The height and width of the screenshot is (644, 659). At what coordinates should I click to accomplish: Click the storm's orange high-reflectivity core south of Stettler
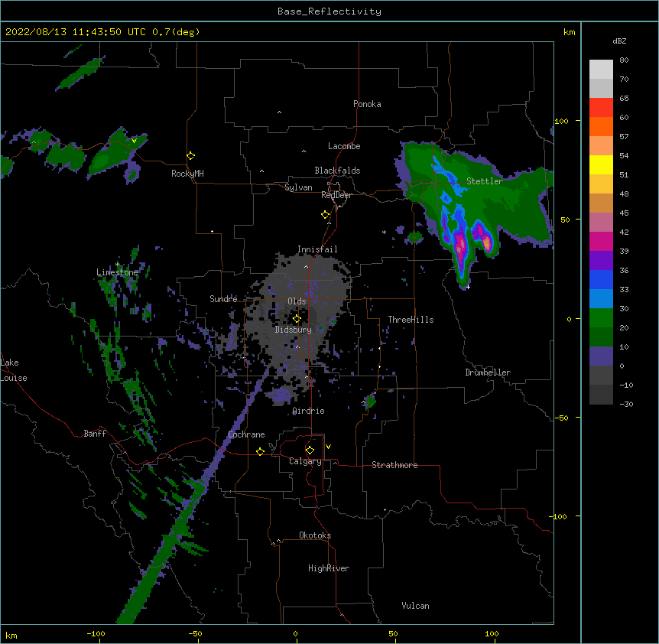tap(487, 243)
